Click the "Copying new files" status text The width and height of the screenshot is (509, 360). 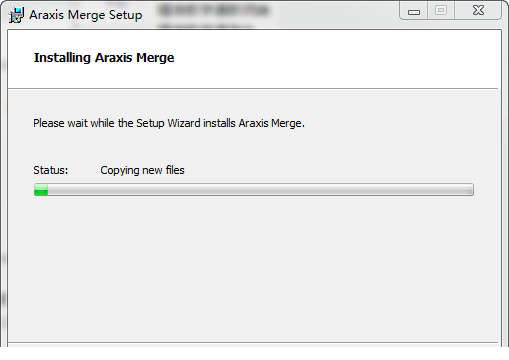click(142, 170)
